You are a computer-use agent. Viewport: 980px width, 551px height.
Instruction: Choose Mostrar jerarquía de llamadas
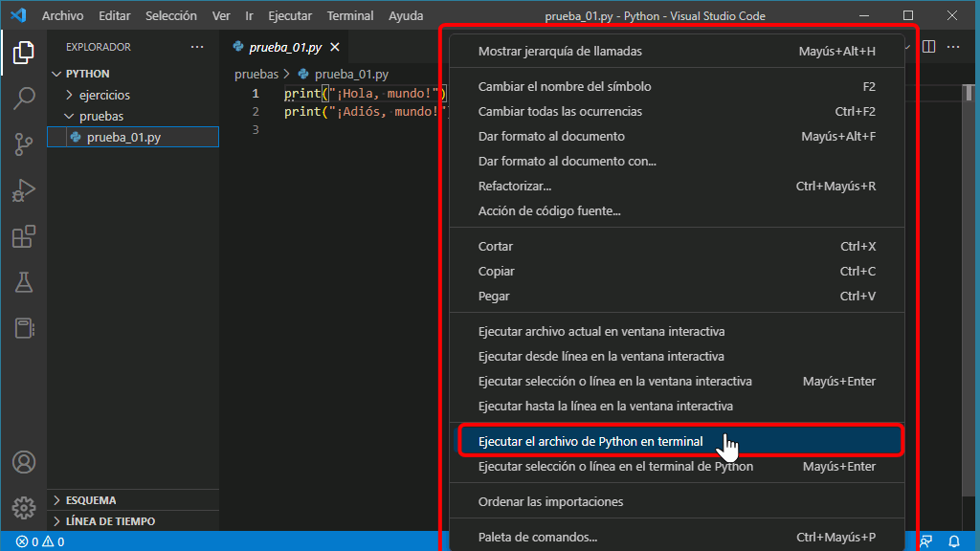tap(677, 52)
